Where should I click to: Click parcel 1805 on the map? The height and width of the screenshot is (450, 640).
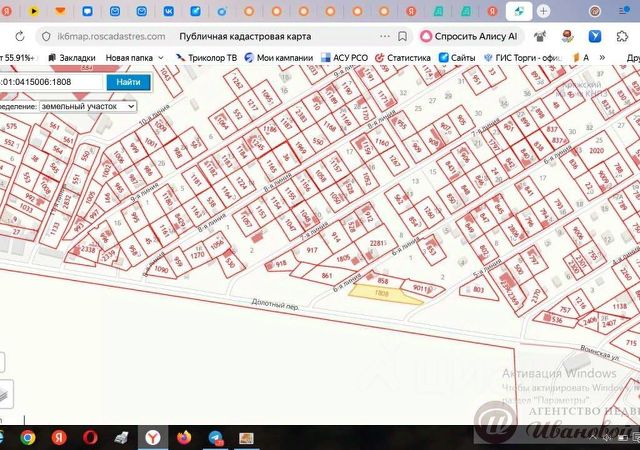(x=343, y=258)
